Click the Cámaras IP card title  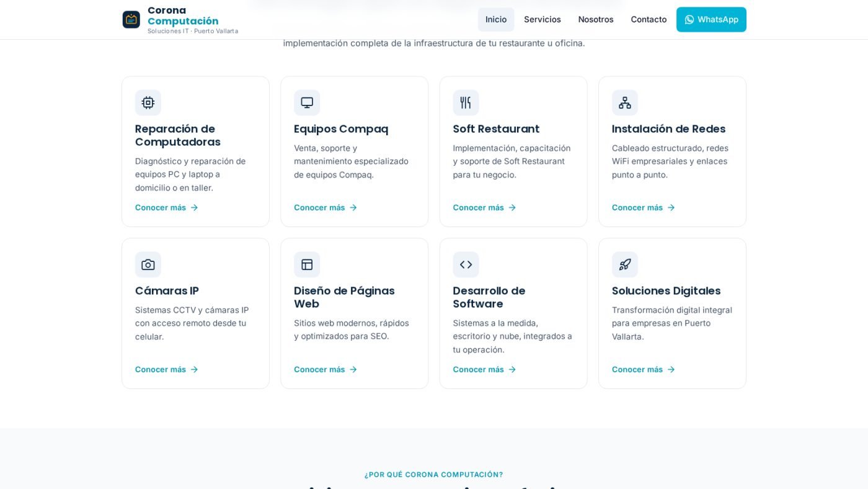click(167, 291)
